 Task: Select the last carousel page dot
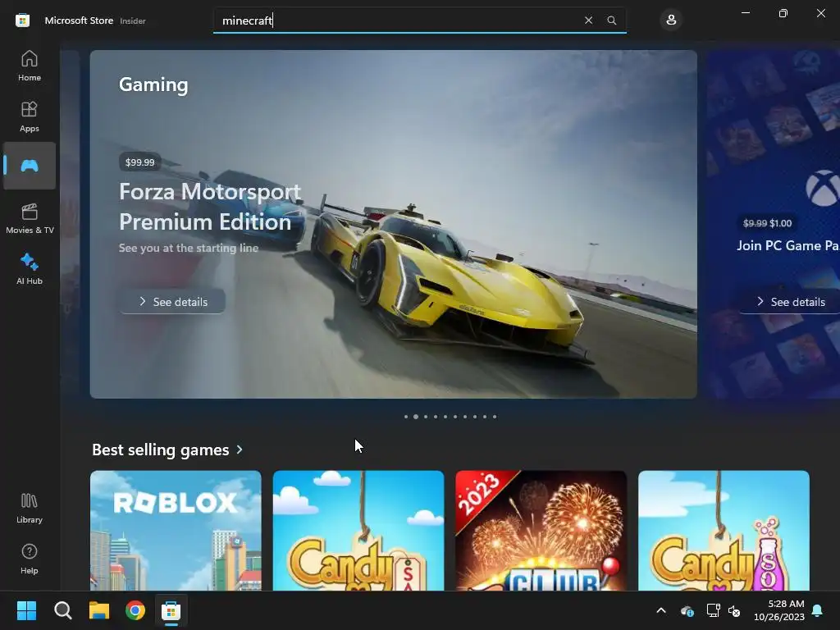click(x=495, y=416)
